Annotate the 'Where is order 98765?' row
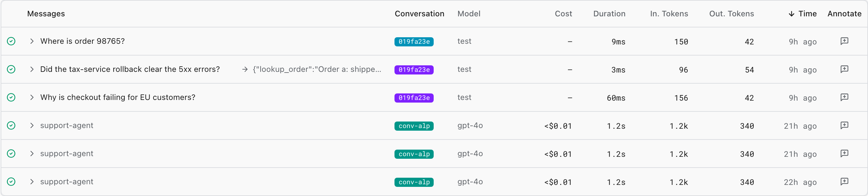 coord(844,41)
